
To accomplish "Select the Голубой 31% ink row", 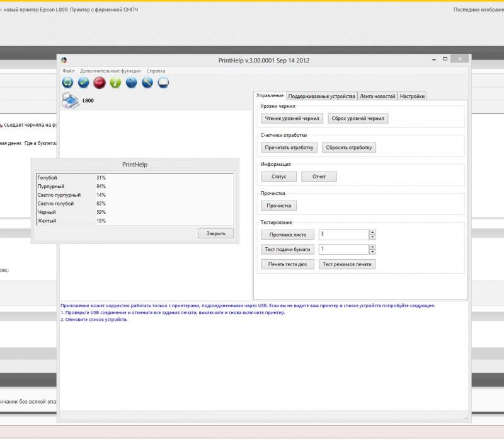I will [135, 178].
